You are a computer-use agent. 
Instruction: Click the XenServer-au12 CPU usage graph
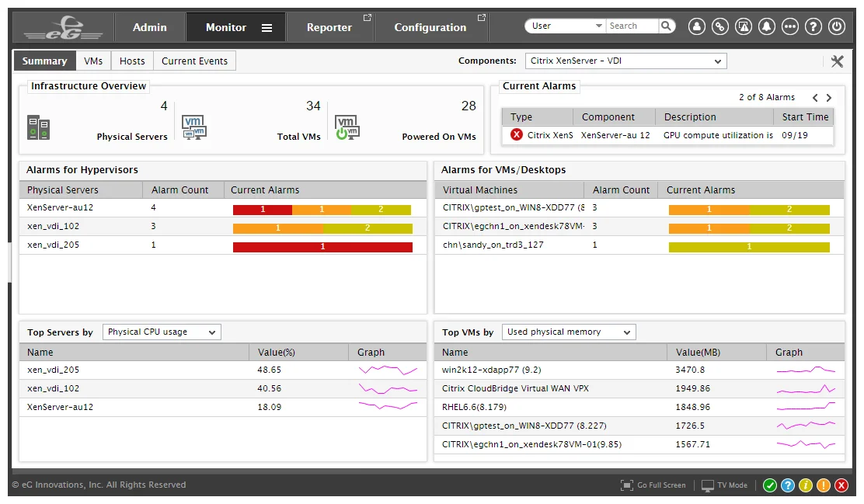388,406
